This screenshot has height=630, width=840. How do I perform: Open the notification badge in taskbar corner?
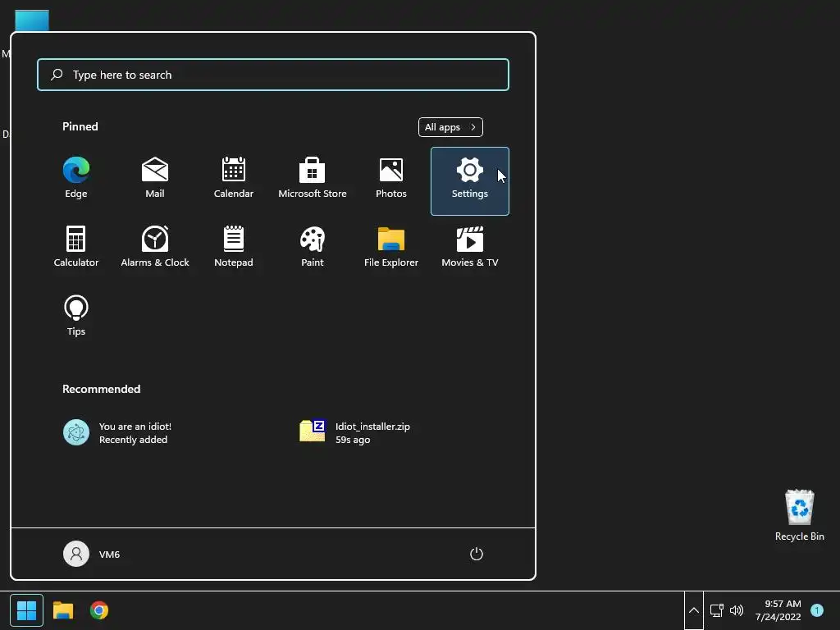click(x=817, y=610)
